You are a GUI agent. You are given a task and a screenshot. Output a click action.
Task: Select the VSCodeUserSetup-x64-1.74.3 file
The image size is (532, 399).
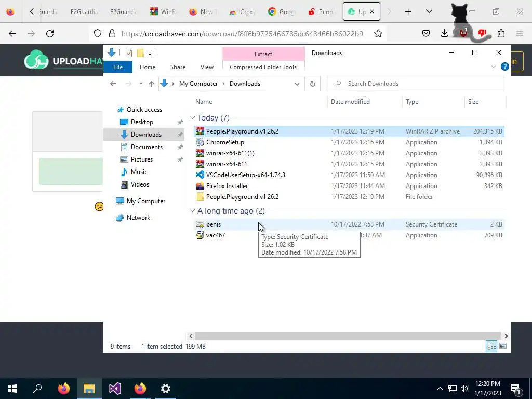pos(349,175)
